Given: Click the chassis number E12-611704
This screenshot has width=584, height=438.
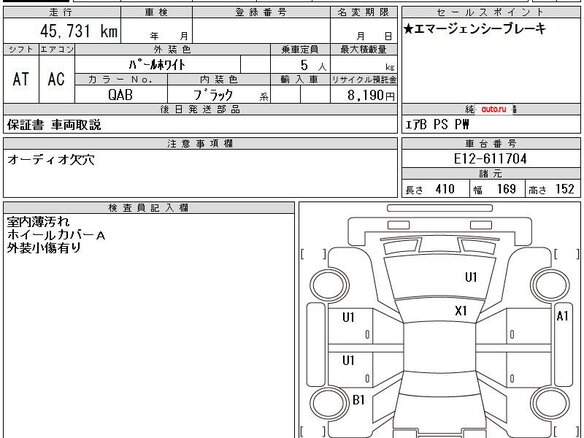Looking at the screenshot, I should coord(490,159).
